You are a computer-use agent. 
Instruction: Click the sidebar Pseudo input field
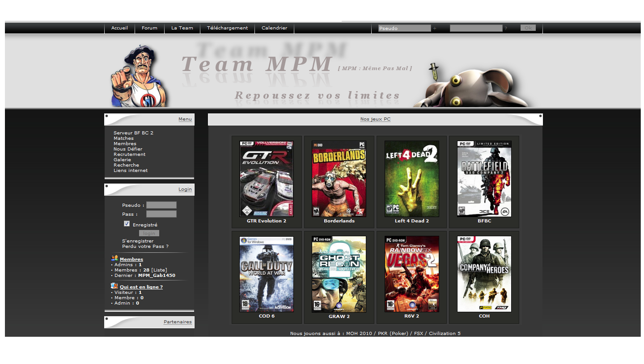point(161,205)
